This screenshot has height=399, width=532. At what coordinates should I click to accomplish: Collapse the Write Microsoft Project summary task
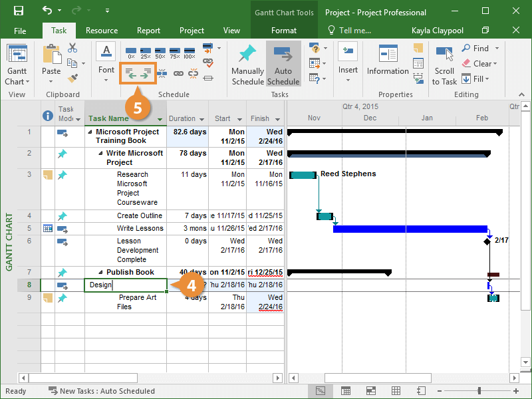click(x=101, y=154)
